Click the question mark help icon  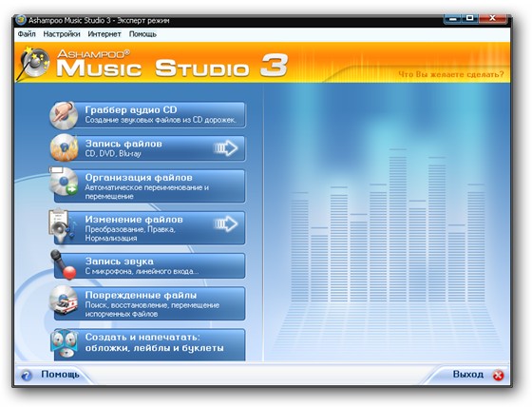(27, 375)
